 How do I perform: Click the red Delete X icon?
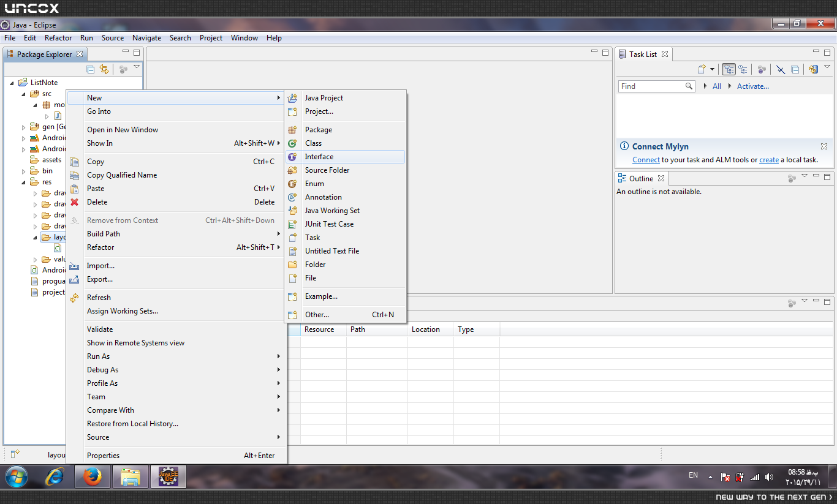click(x=75, y=202)
